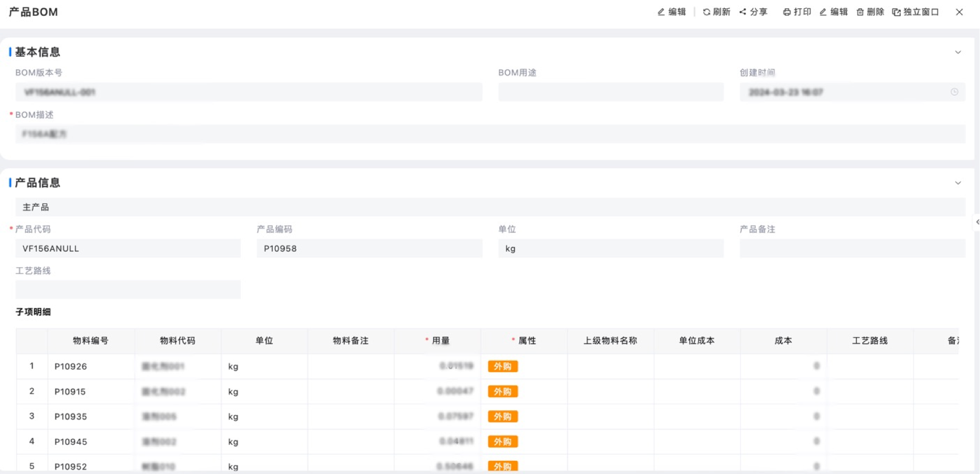Collapse the 基本信息 section chevron

point(957,52)
